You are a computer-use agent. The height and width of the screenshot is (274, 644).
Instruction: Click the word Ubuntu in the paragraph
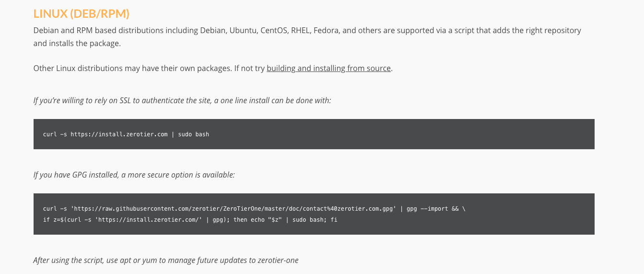(x=243, y=30)
